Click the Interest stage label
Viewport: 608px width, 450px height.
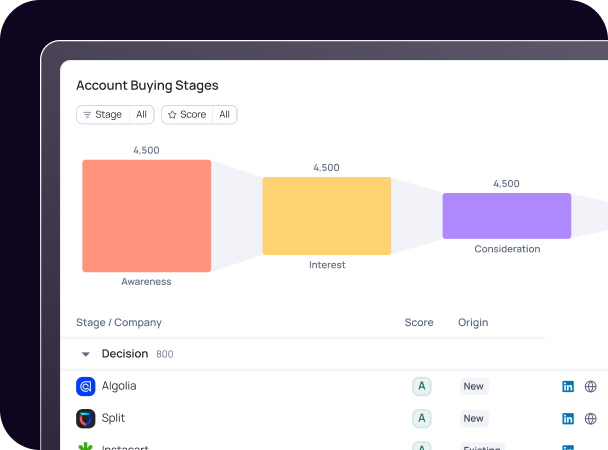(327, 265)
